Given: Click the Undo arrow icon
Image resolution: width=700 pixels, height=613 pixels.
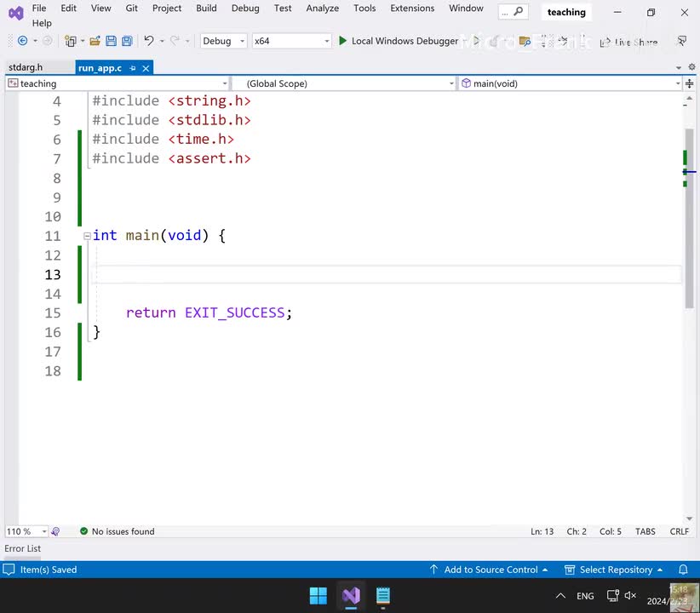Looking at the screenshot, I should pyautogui.click(x=149, y=41).
